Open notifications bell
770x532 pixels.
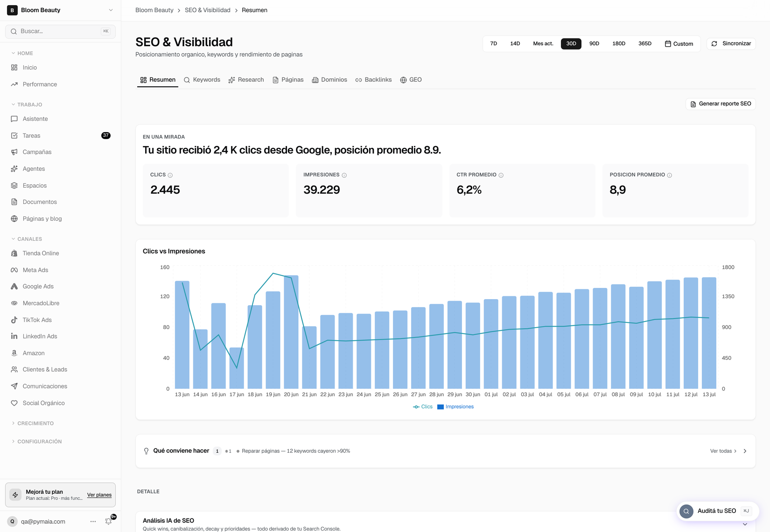108,521
